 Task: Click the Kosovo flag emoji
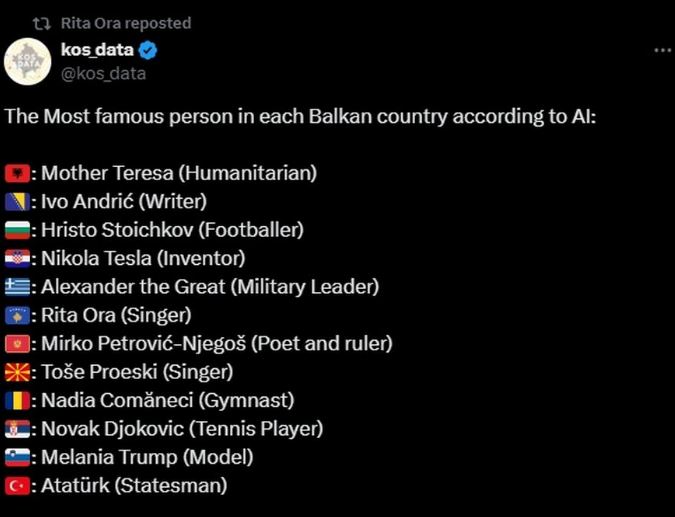click(17, 316)
